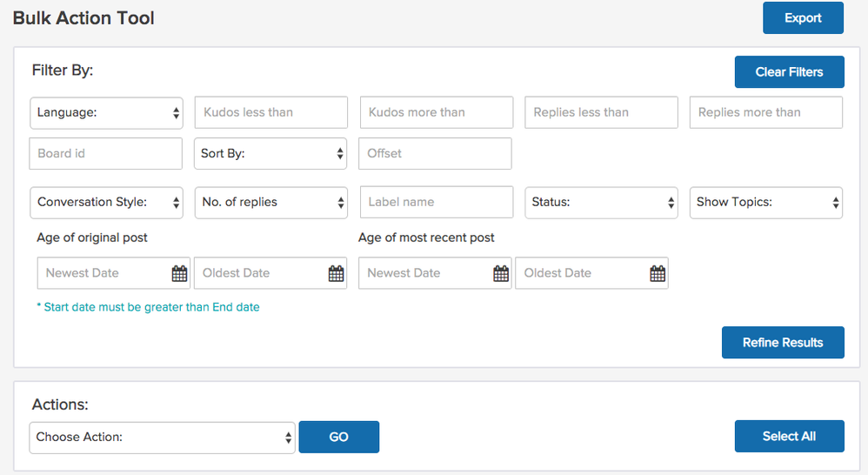Open calendar for most recent post Oldest Date
The width and height of the screenshot is (868, 475).
click(658, 273)
